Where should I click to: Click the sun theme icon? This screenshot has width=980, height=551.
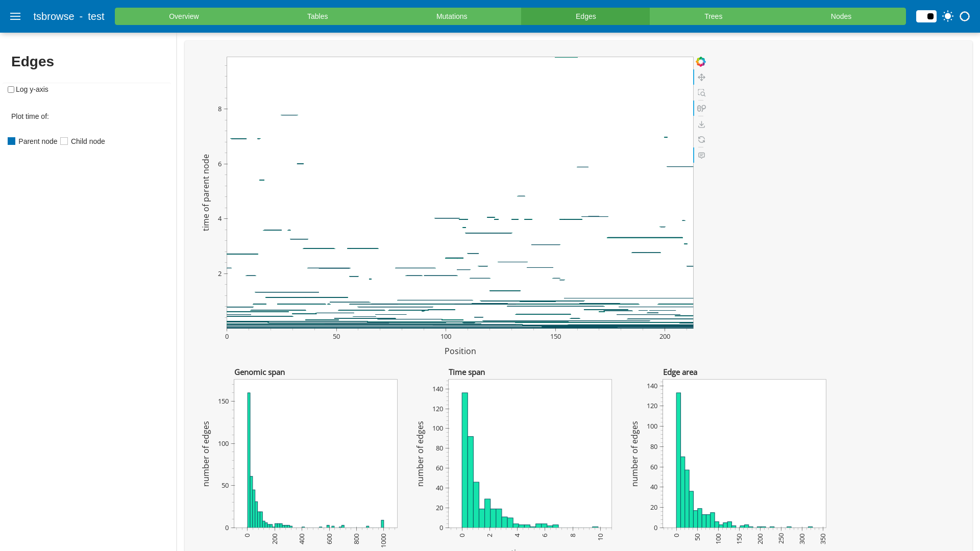948,16
